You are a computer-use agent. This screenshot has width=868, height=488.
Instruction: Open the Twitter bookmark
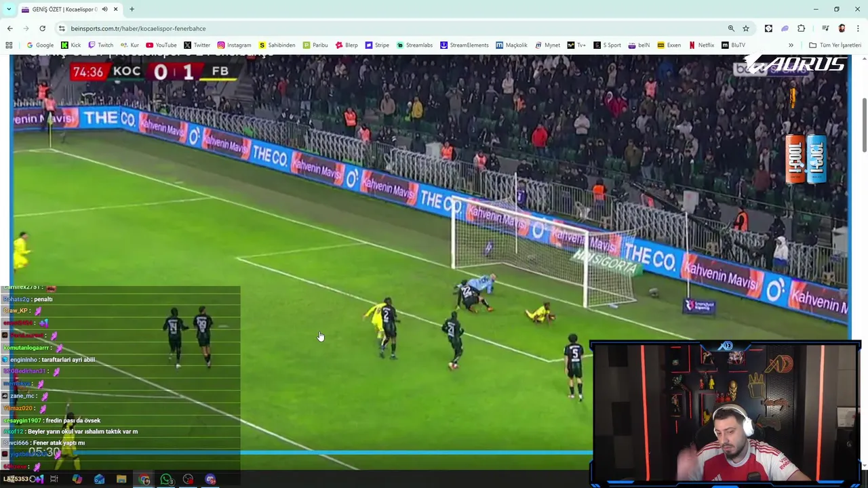coord(197,45)
